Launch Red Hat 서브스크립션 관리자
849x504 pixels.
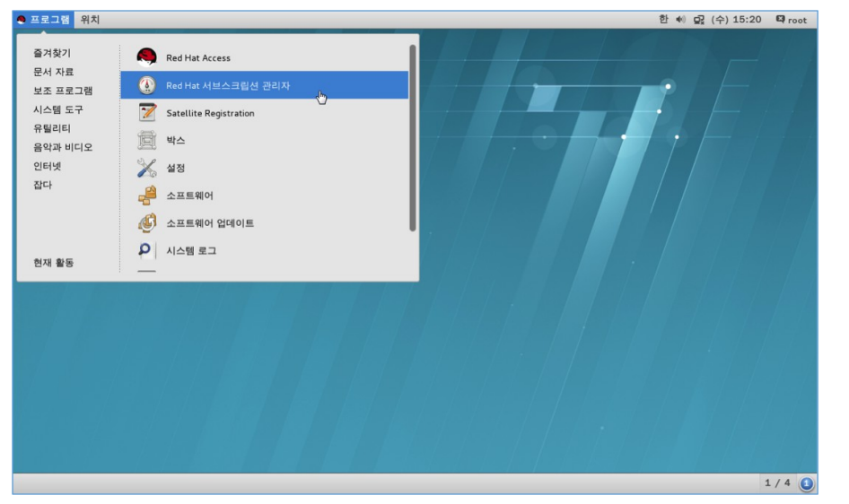264,85
